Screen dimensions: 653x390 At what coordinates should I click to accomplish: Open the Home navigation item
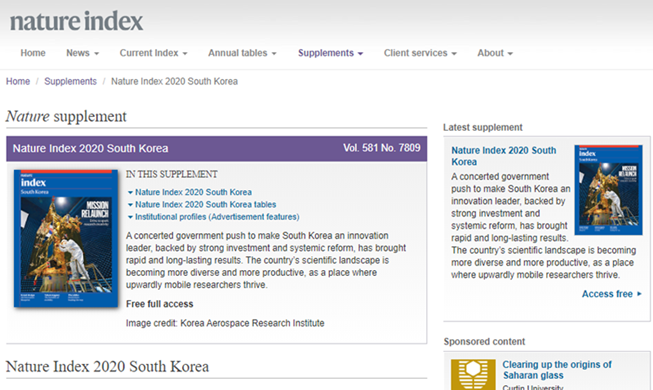click(x=33, y=53)
